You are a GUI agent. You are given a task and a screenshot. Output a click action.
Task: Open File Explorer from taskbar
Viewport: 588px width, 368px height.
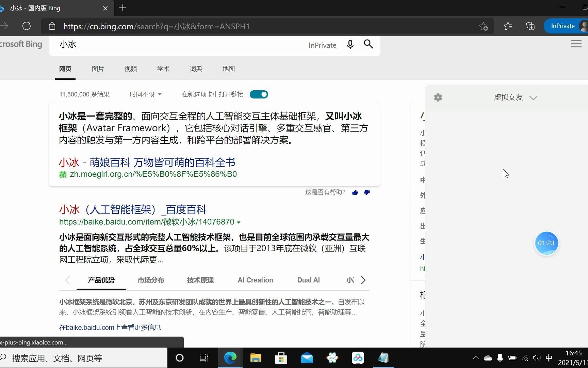point(256,358)
